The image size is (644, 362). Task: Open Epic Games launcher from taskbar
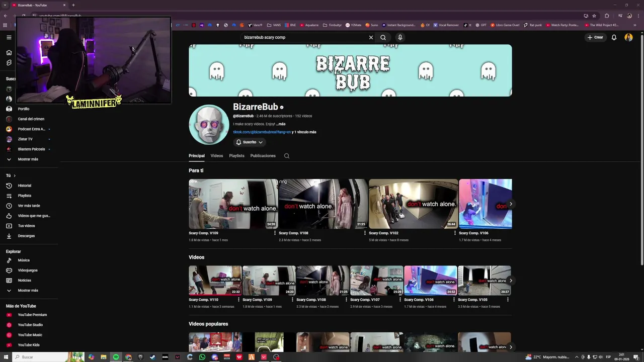point(140,357)
